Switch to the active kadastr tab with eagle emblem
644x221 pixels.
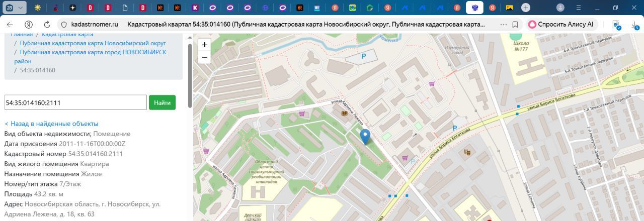tap(474, 8)
